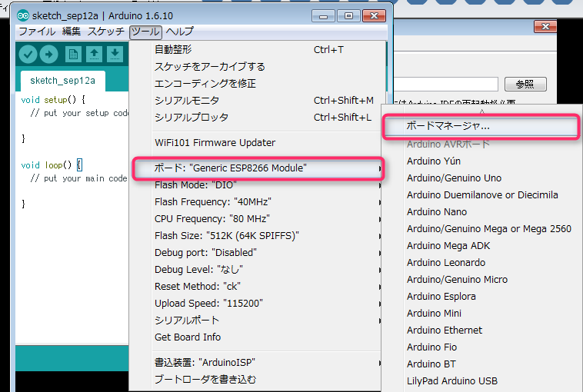Click the path input field beside 参照

tap(446, 85)
